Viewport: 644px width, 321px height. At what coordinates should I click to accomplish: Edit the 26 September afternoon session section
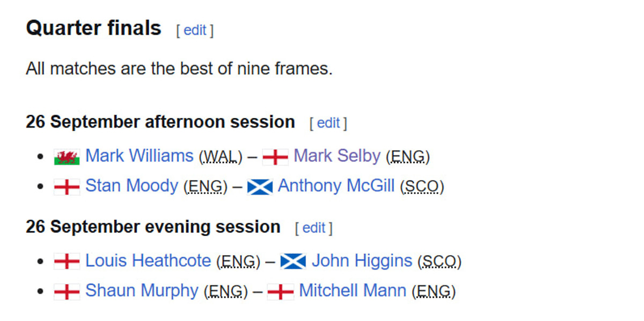pyautogui.click(x=328, y=123)
